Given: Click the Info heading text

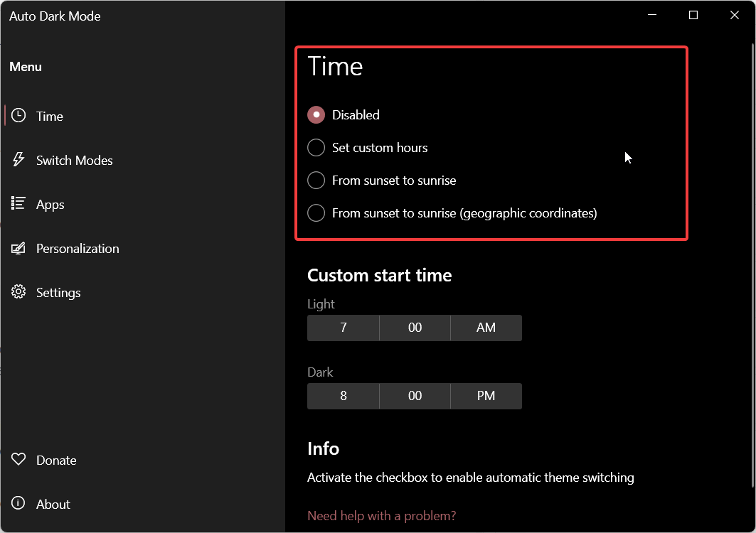Looking at the screenshot, I should (323, 448).
